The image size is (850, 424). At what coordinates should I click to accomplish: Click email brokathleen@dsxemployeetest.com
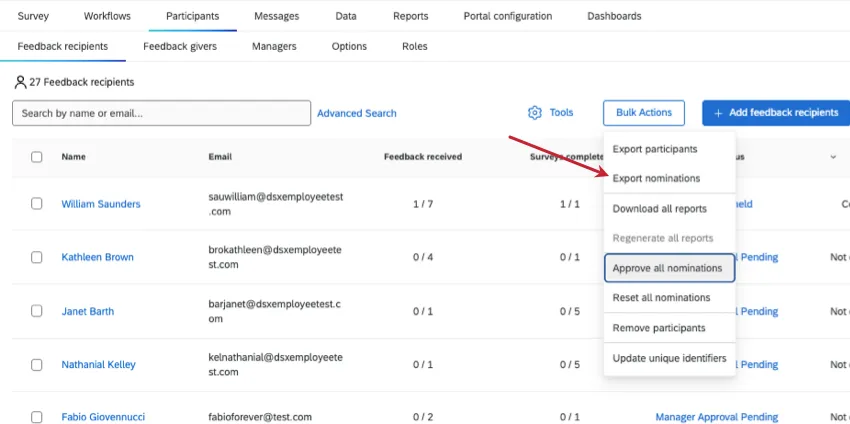(275, 257)
